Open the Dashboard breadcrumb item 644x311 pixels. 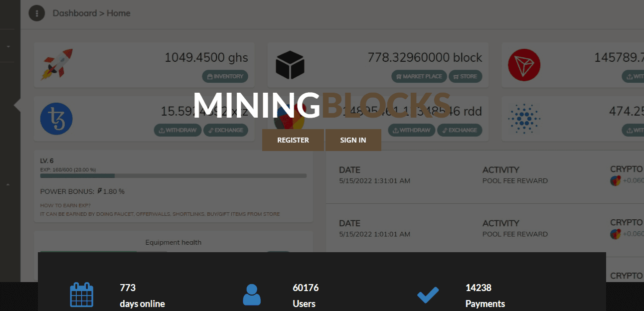[x=75, y=13]
